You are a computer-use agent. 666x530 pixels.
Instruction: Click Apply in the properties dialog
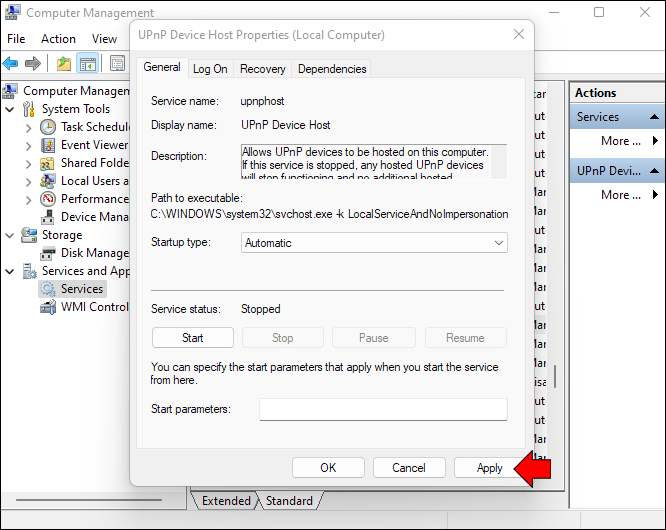(489, 468)
